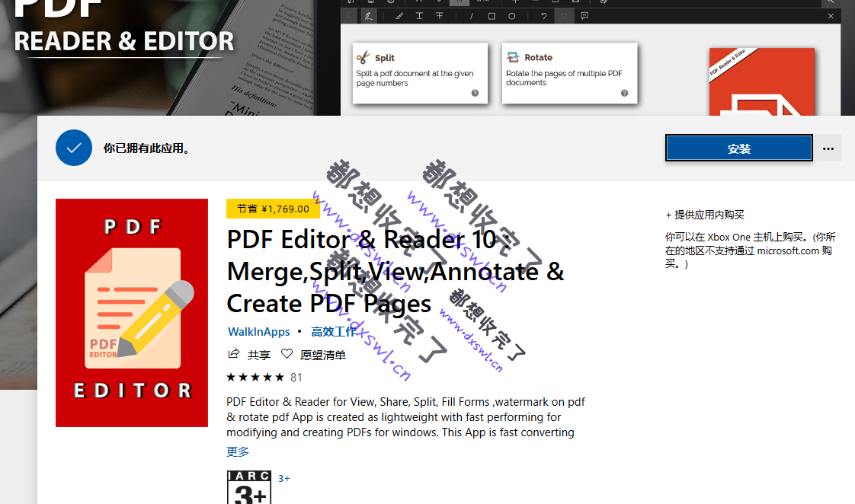The image size is (855, 504).
Task: Click the IARC 3+ rating badge
Action: tap(249, 487)
